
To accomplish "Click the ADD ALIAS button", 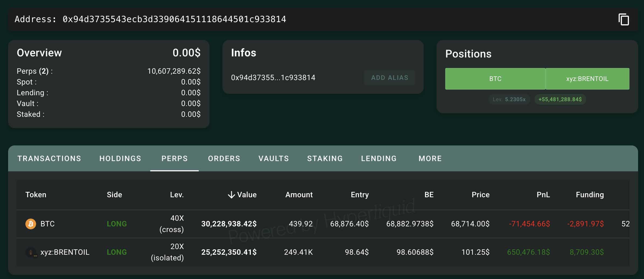I will point(389,77).
